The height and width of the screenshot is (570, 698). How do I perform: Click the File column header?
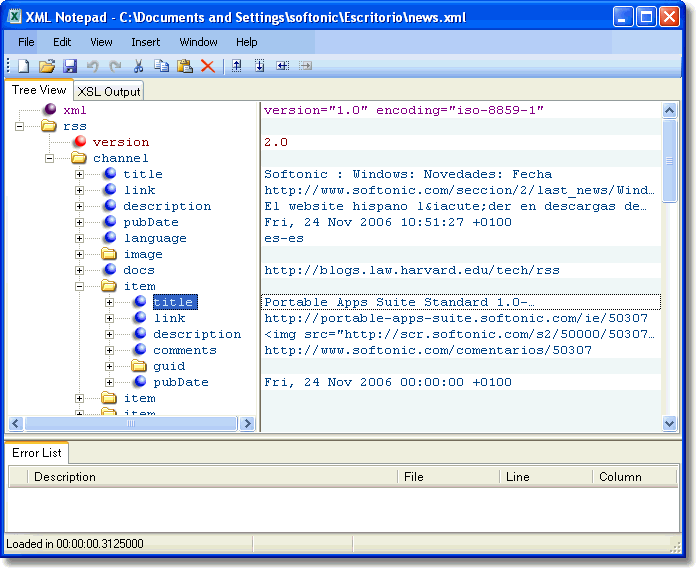click(x=448, y=477)
